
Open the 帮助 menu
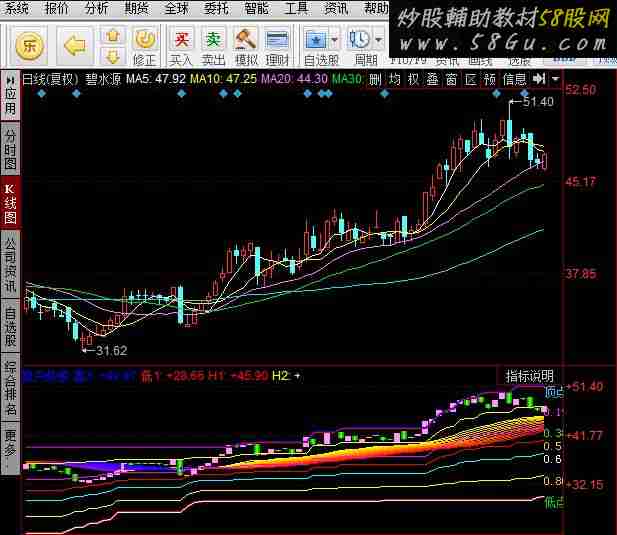pyautogui.click(x=376, y=8)
